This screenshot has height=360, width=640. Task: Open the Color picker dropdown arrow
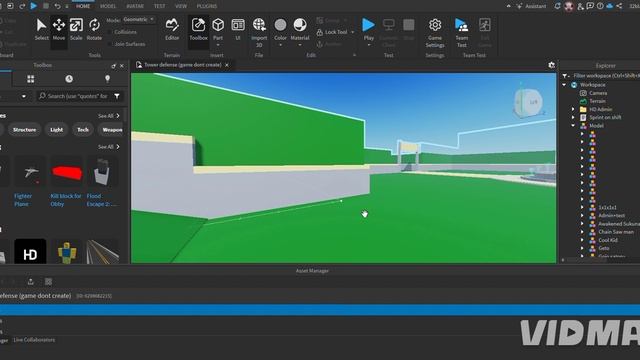coord(280,45)
